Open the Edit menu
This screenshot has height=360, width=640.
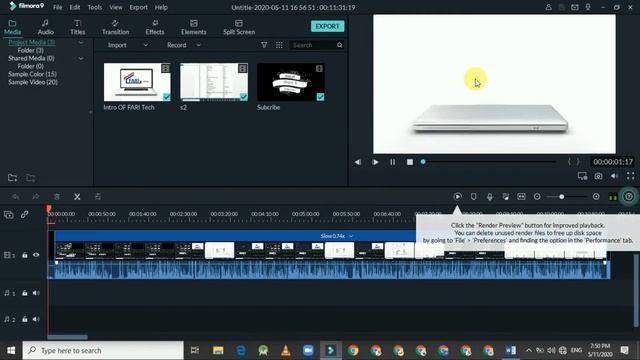(75, 7)
